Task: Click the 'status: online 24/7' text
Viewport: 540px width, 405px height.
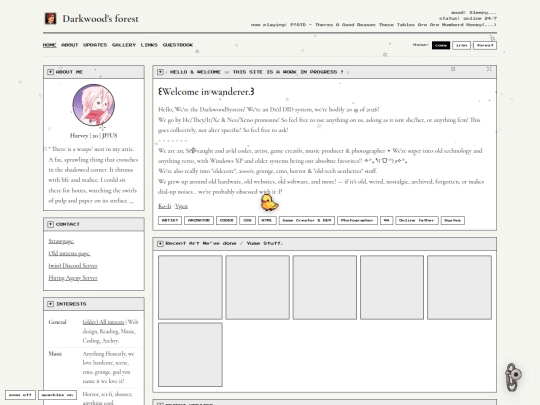Action: [468, 19]
